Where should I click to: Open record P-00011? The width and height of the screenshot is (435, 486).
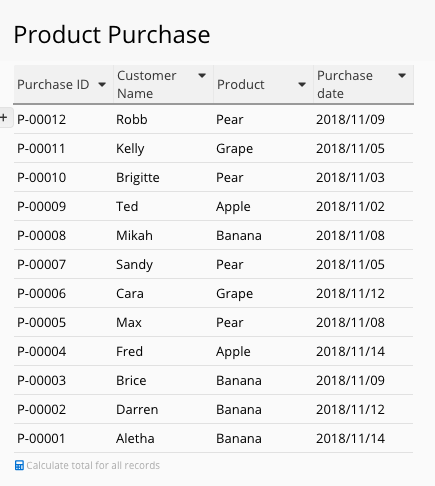click(41, 149)
